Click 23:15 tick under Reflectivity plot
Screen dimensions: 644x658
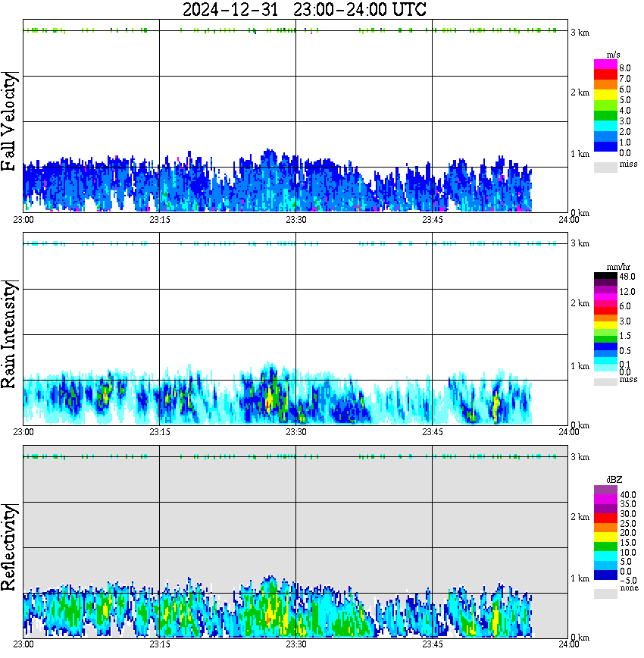[x=159, y=645]
